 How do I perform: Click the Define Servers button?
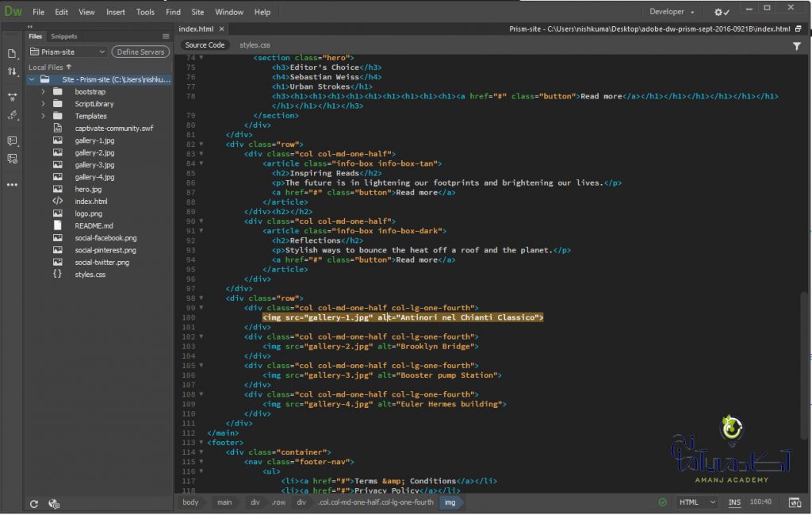click(x=140, y=52)
